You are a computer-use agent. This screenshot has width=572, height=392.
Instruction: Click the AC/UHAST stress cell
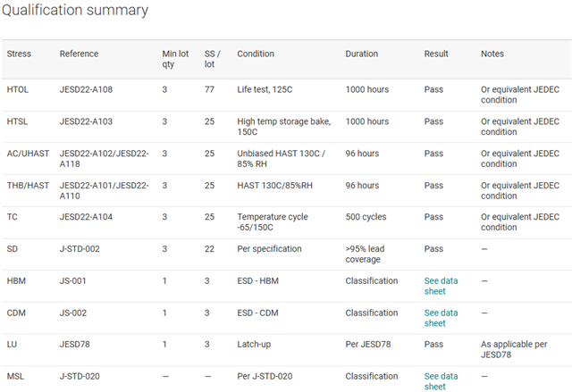[28, 154]
